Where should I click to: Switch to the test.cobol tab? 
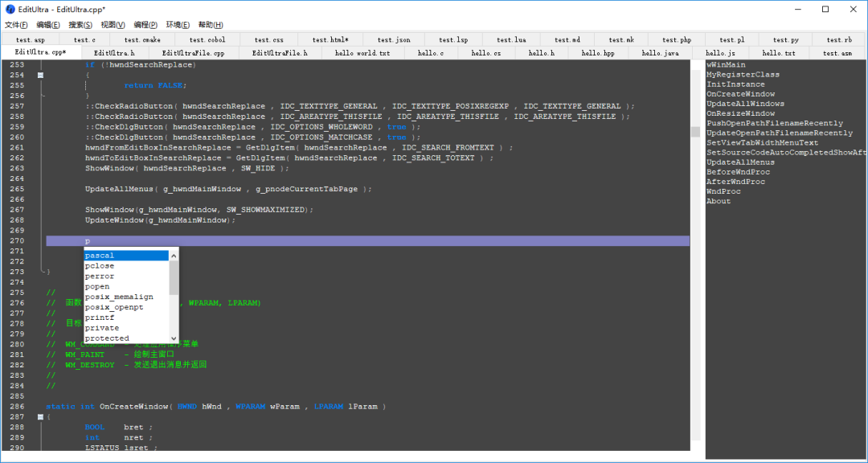pos(207,40)
